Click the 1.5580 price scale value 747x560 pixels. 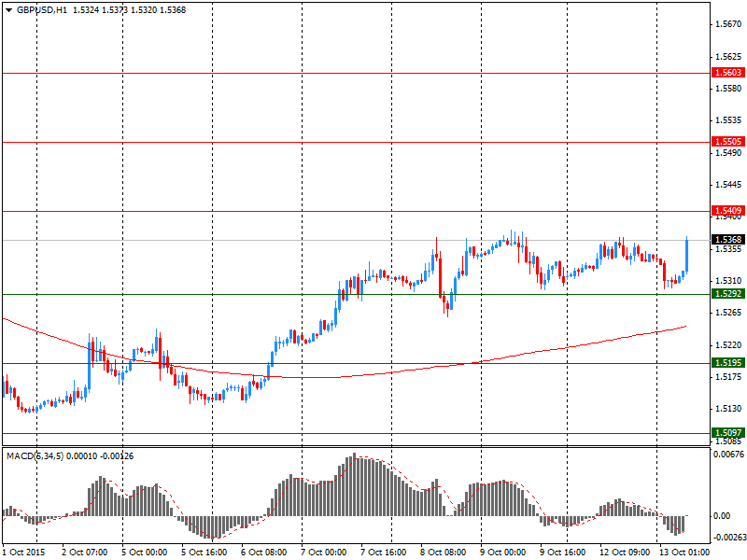(x=729, y=88)
